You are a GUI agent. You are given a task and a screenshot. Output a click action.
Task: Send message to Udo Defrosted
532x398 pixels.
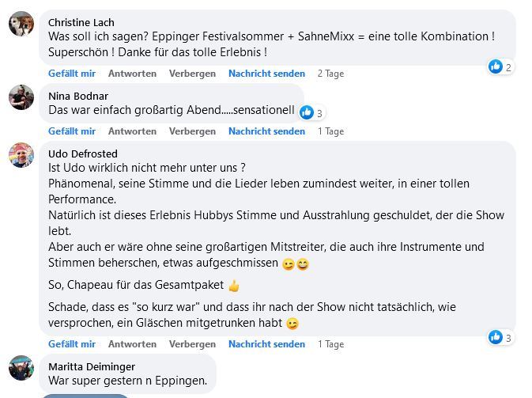coord(266,344)
